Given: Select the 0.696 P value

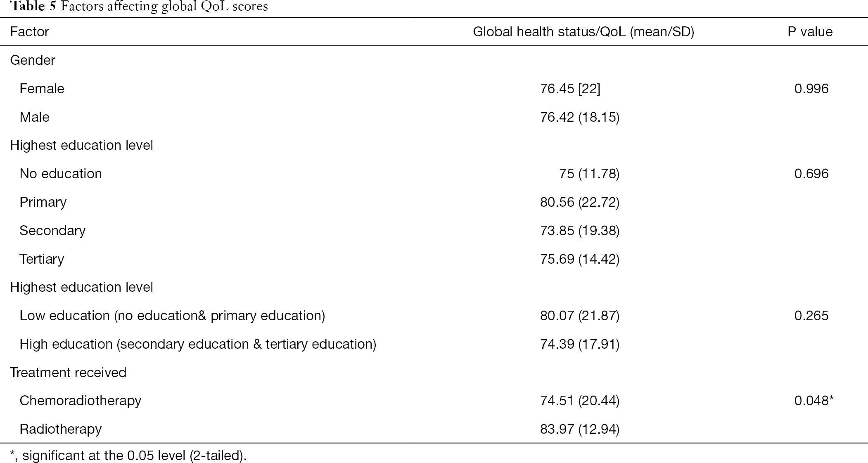Looking at the screenshot, I should [x=811, y=174].
